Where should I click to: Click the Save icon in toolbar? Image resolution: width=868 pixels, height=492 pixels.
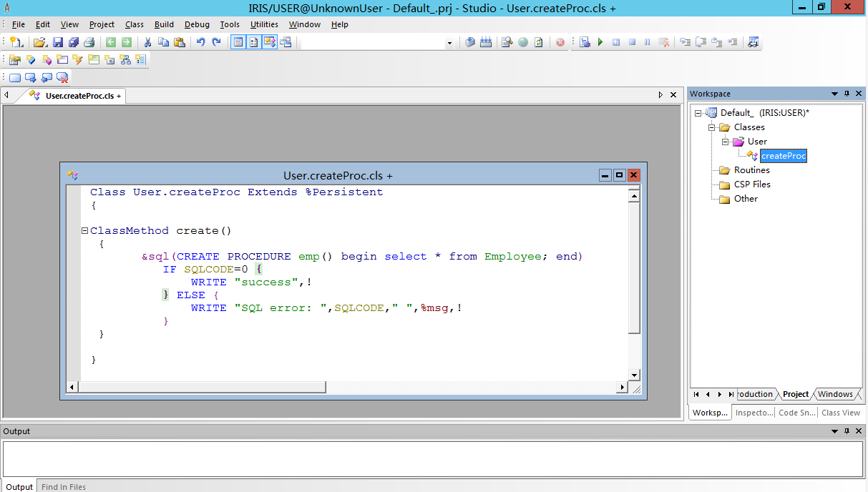pyautogui.click(x=58, y=42)
